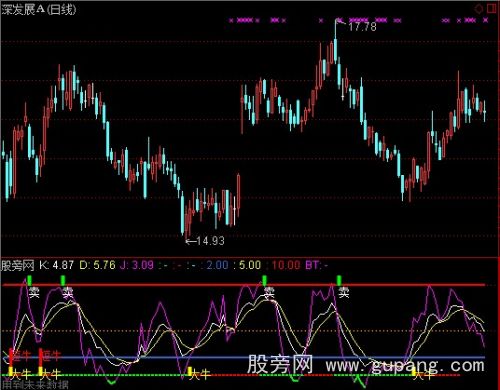Select the D: 5.76 value label

(98, 265)
